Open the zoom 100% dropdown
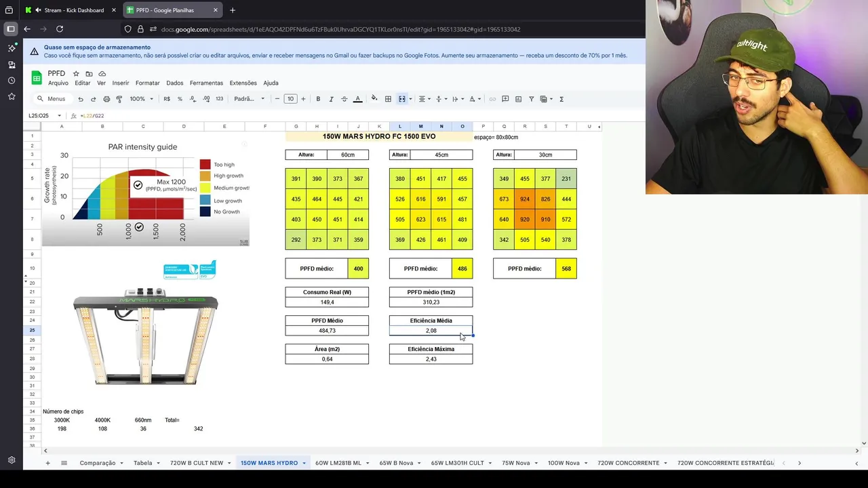Viewport: 868px width, 488px height. (x=142, y=99)
